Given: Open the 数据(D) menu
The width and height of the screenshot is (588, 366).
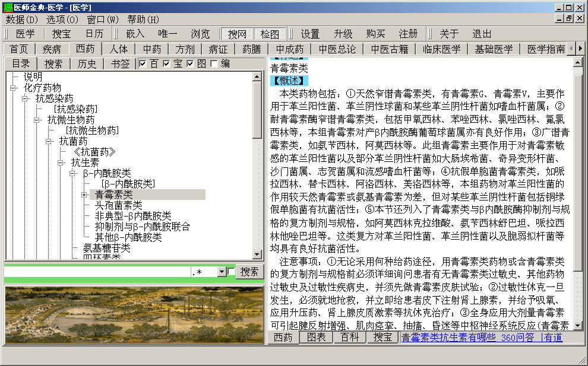Looking at the screenshot, I should [x=21, y=20].
